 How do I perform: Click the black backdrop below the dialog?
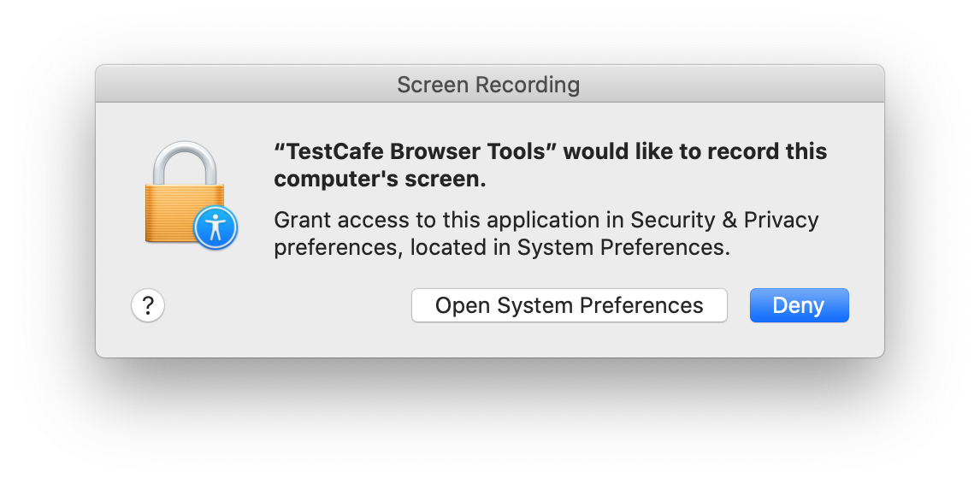click(x=489, y=419)
